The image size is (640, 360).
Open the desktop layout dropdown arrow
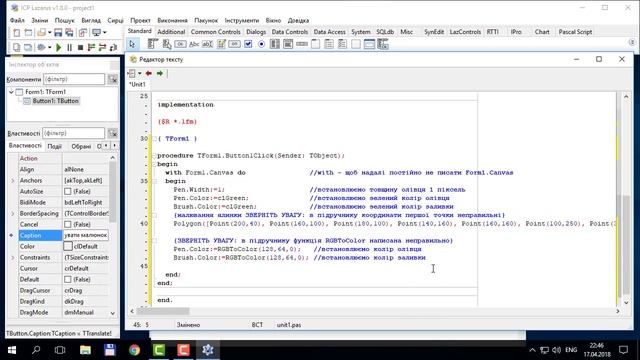(104, 33)
